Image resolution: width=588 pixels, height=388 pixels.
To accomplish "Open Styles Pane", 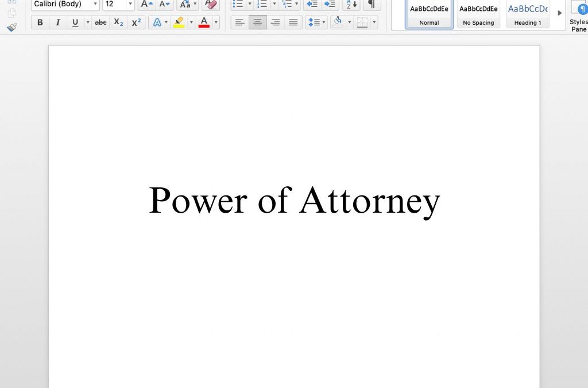I will point(579,17).
